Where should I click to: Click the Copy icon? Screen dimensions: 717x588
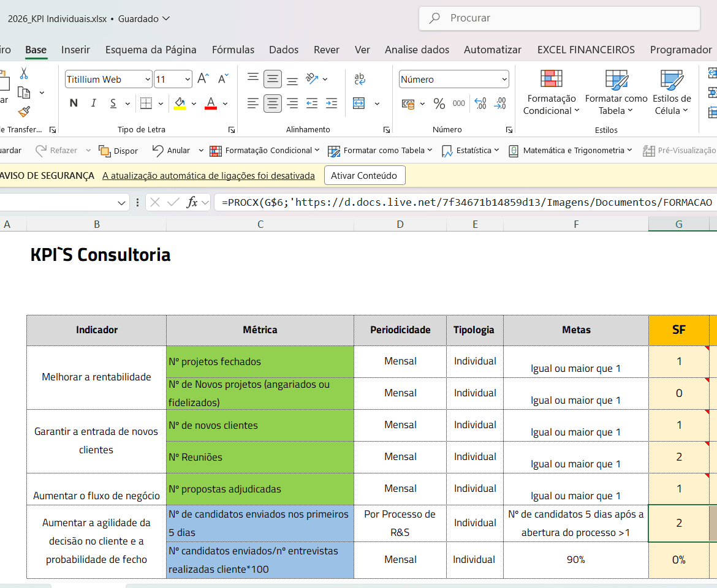(24, 92)
